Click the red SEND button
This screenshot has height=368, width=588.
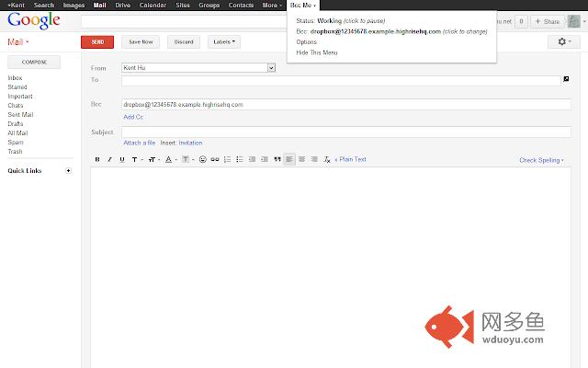pos(97,42)
